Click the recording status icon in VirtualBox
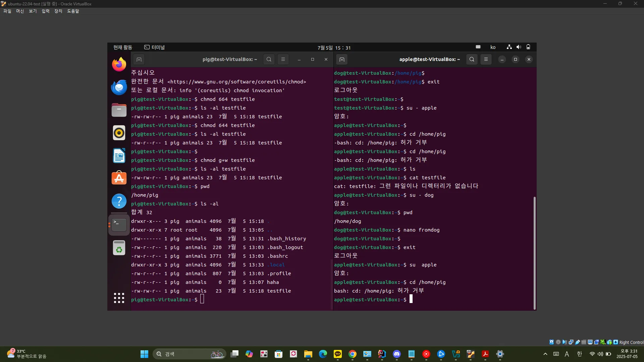644x362 pixels. click(x=596, y=342)
